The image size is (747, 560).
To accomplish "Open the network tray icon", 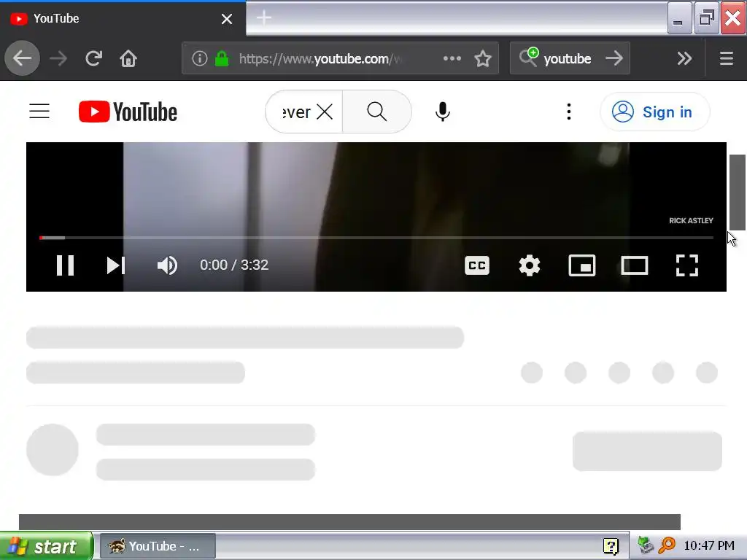I will [x=646, y=545].
